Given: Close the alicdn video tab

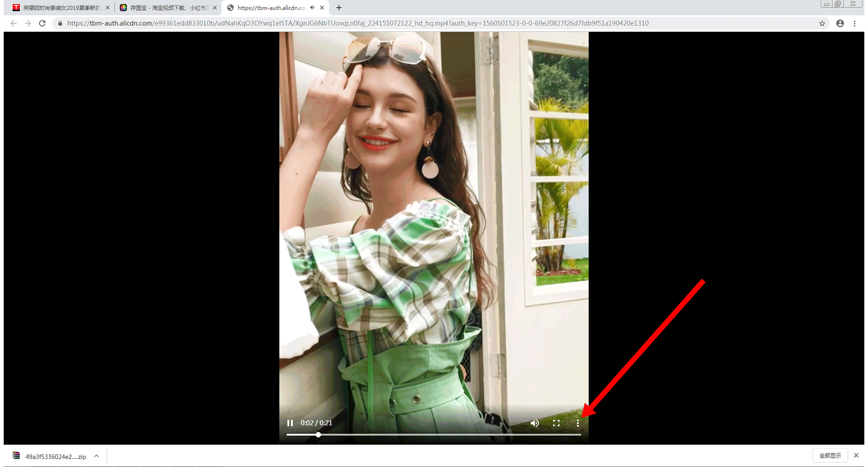Looking at the screenshot, I should pos(322,8).
